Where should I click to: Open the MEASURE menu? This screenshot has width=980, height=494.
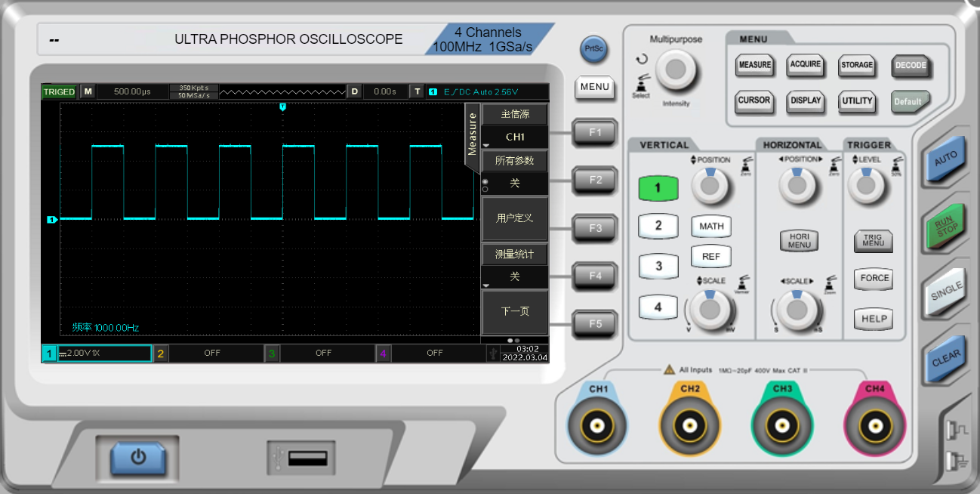[x=754, y=66]
